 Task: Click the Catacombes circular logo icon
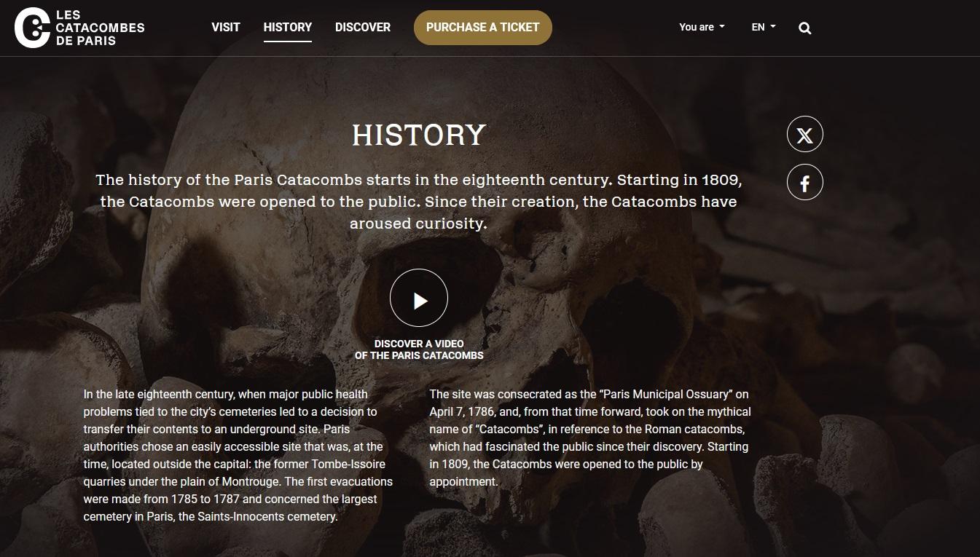pyautogui.click(x=31, y=28)
